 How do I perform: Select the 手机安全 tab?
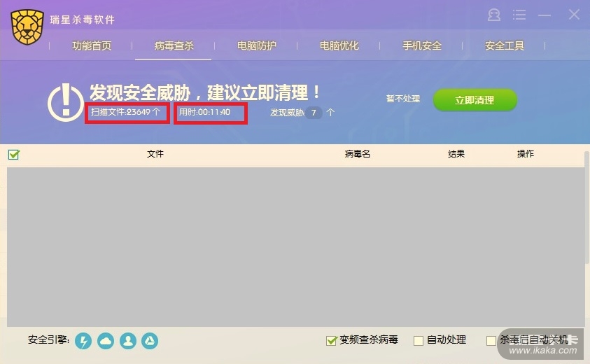tap(422, 46)
